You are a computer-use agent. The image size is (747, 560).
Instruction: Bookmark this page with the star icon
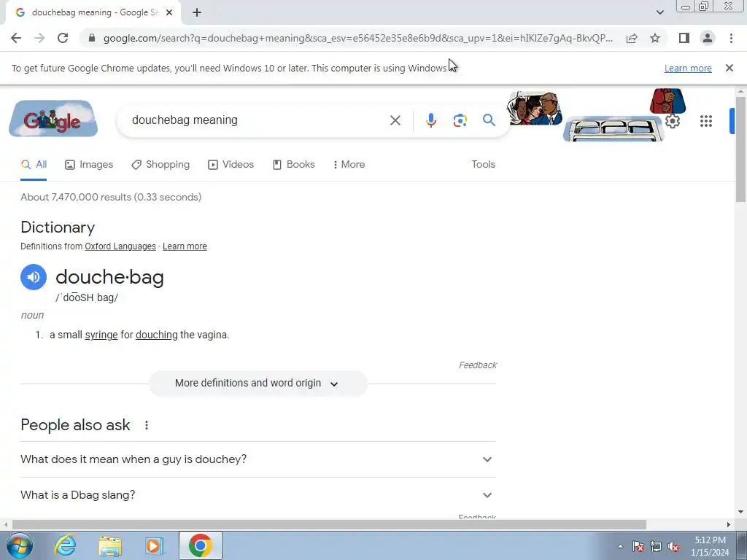coord(655,38)
